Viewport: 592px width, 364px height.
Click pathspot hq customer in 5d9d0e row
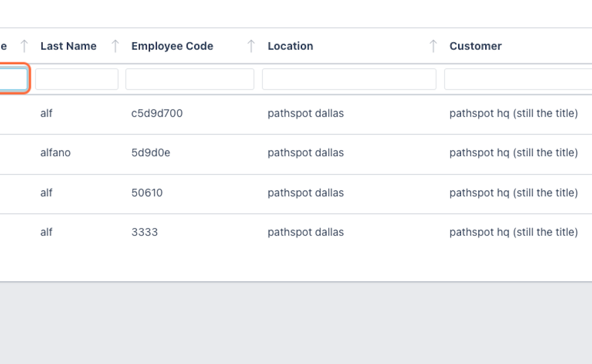point(514,153)
